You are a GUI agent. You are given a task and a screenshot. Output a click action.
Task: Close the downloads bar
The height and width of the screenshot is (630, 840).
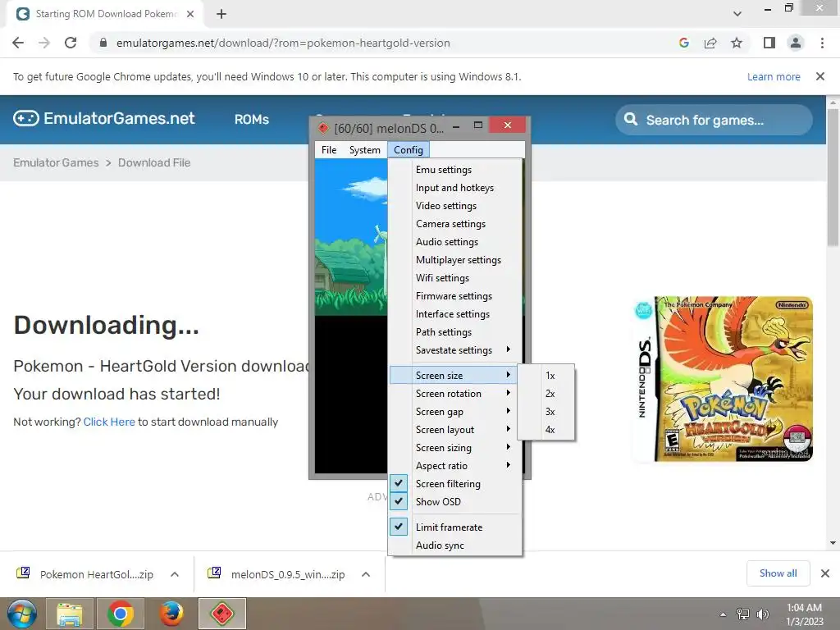825,573
